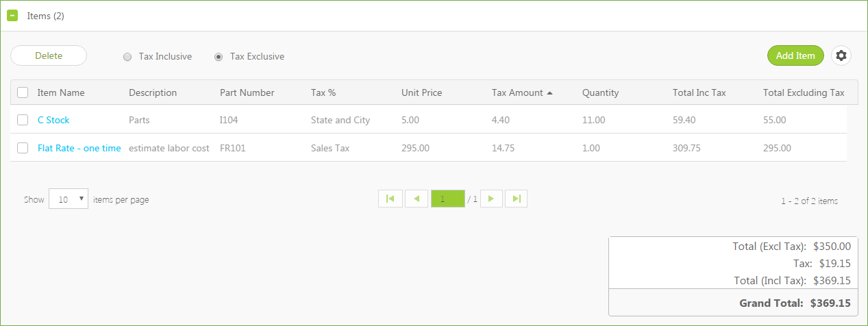Screen dimensions: 868x326
Task: Jump to last page of items
Action: 517,199
